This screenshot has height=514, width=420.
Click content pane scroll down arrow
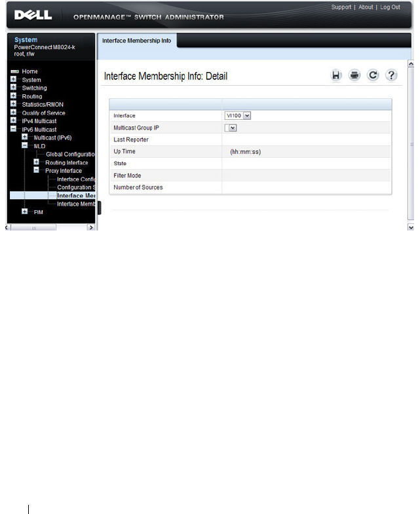point(410,227)
